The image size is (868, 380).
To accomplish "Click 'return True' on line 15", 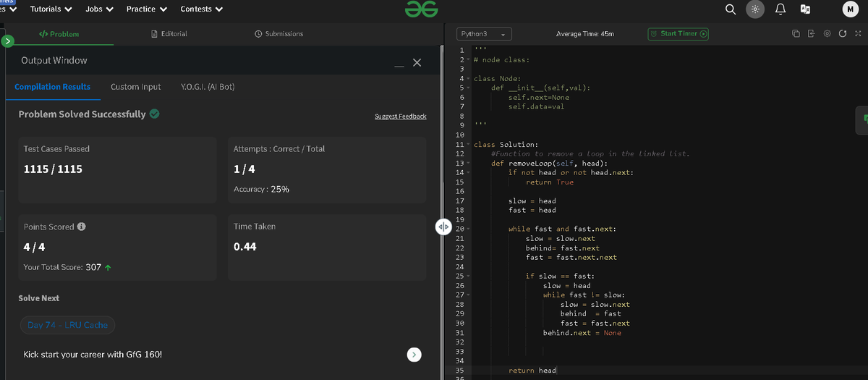I will pyautogui.click(x=550, y=182).
